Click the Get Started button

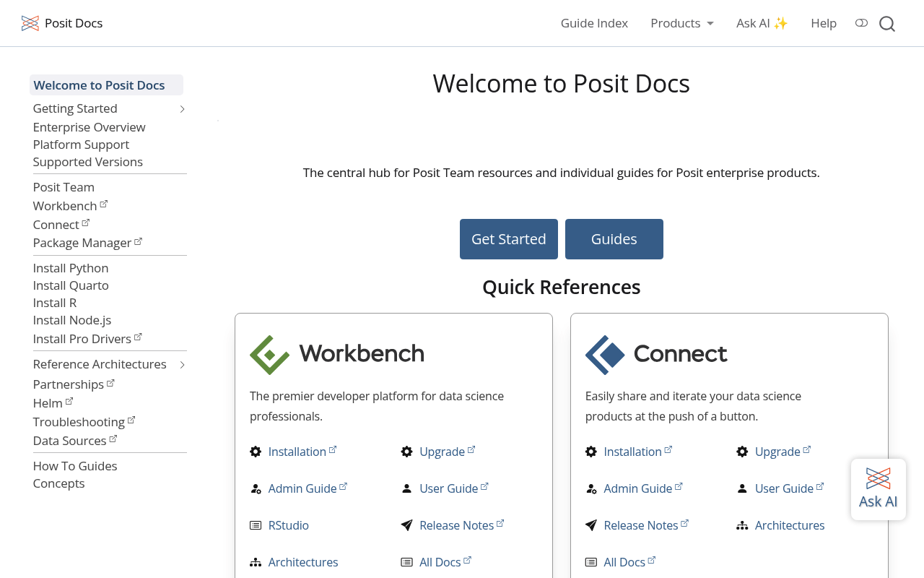click(x=509, y=239)
